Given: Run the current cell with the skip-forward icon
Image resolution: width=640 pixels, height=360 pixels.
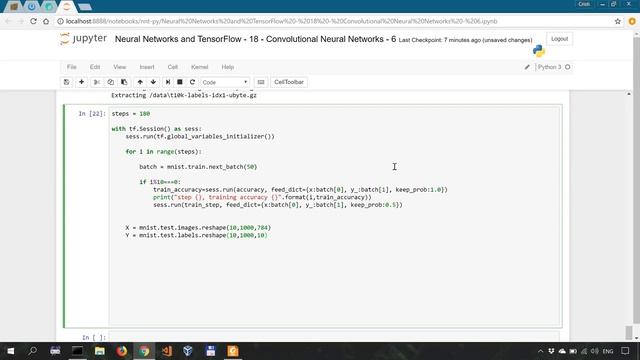Looking at the screenshot, I should [x=167, y=82].
